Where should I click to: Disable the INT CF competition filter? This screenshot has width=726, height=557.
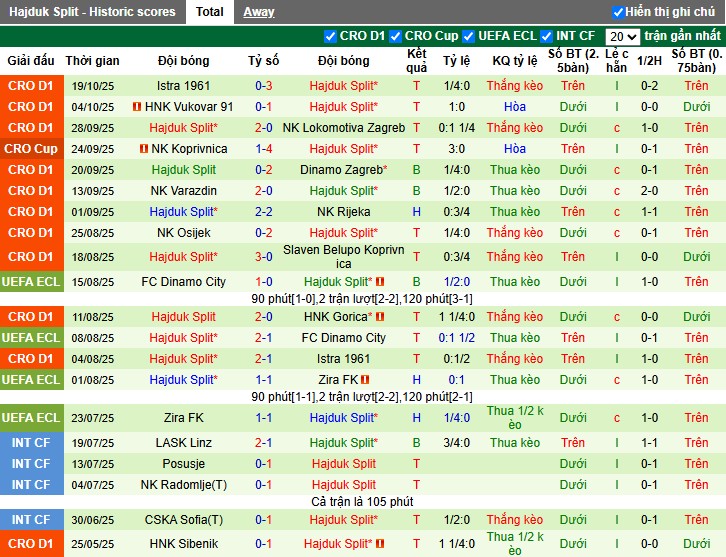pos(547,36)
